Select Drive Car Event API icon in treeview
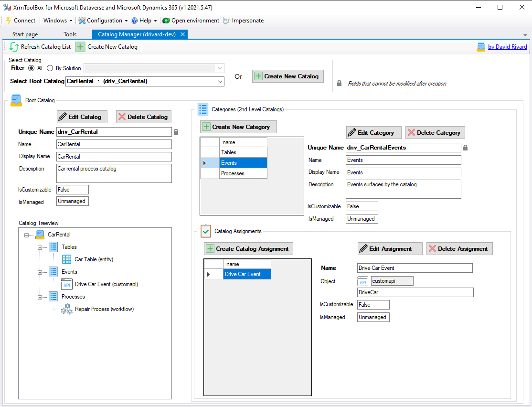The width and height of the screenshot is (532, 407). click(67, 284)
